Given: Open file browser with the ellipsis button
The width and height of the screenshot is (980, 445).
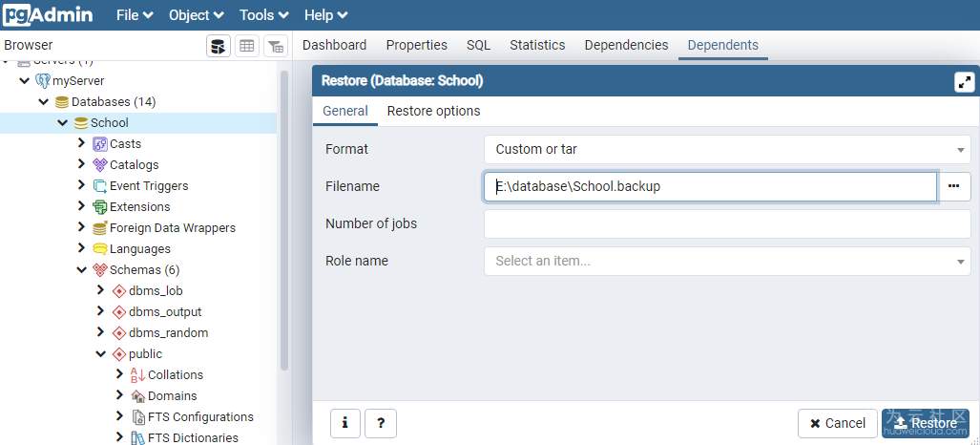Looking at the screenshot, I should (x=953, y=187).
